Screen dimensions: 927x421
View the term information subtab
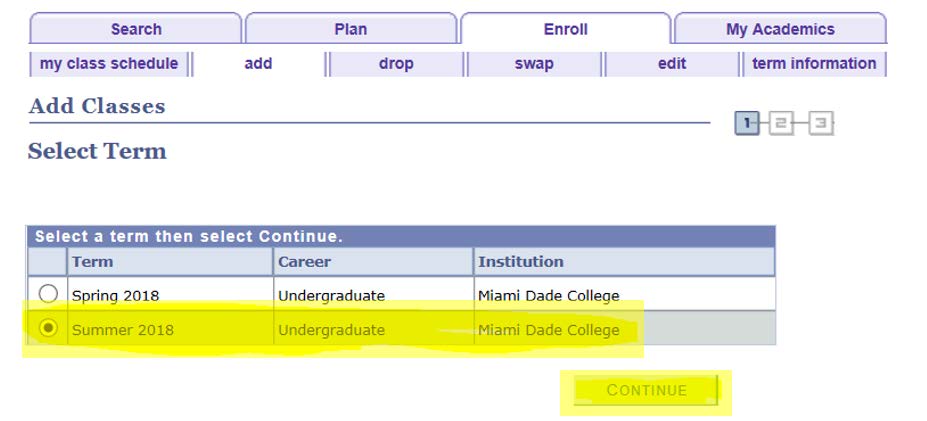[813, 64]
